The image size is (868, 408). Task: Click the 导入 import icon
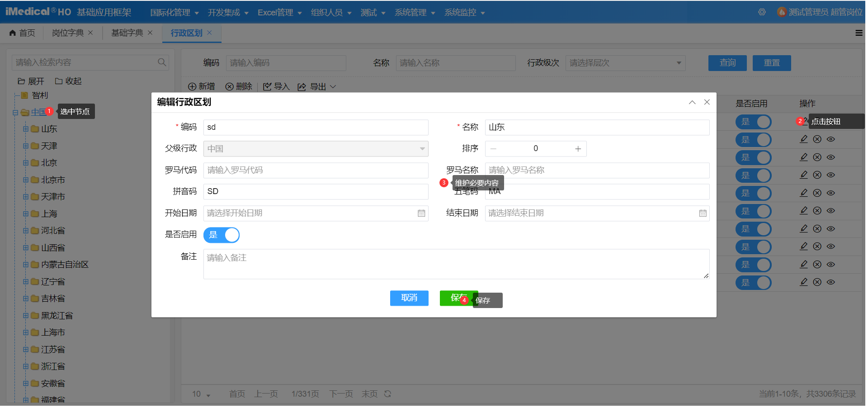tap(267, 86)
